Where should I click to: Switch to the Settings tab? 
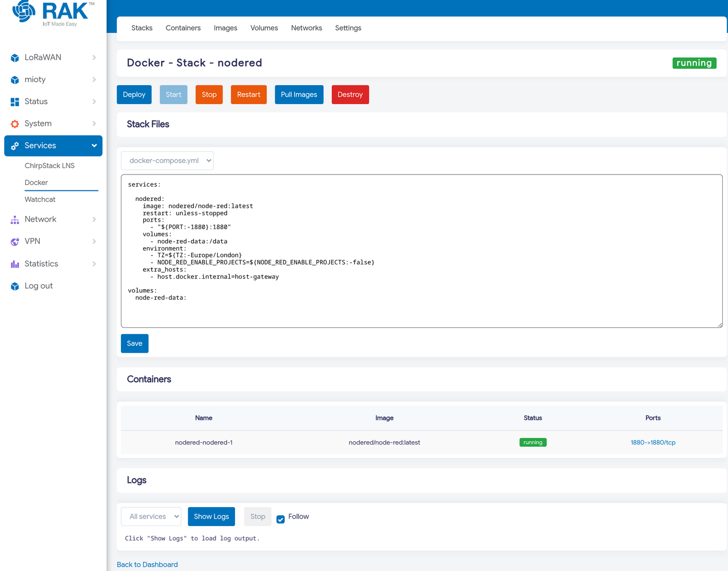[x=348, y=28]
